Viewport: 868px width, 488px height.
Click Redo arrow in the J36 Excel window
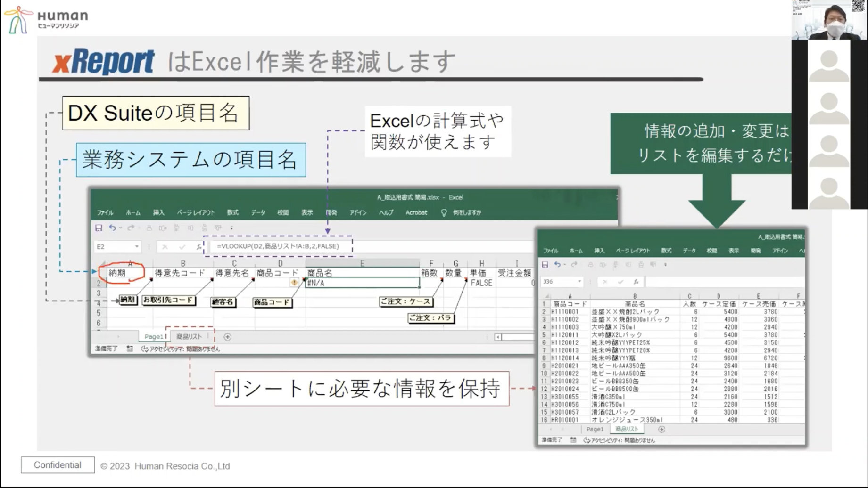pos(575,265)
